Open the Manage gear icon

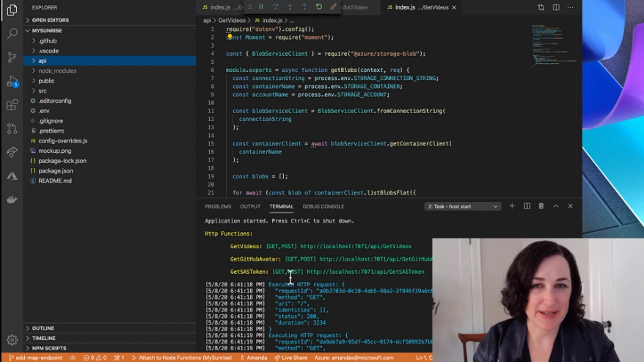[12, 340]
